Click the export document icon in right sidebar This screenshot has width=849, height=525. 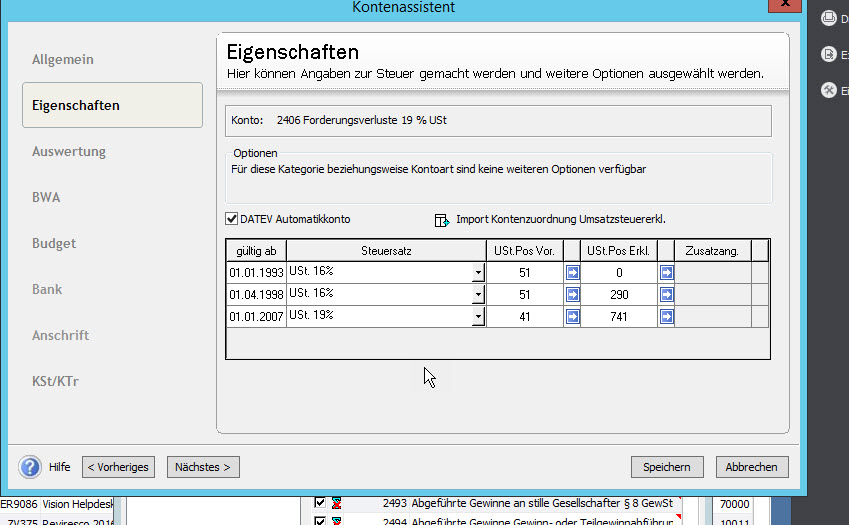(x=829, y=54)
